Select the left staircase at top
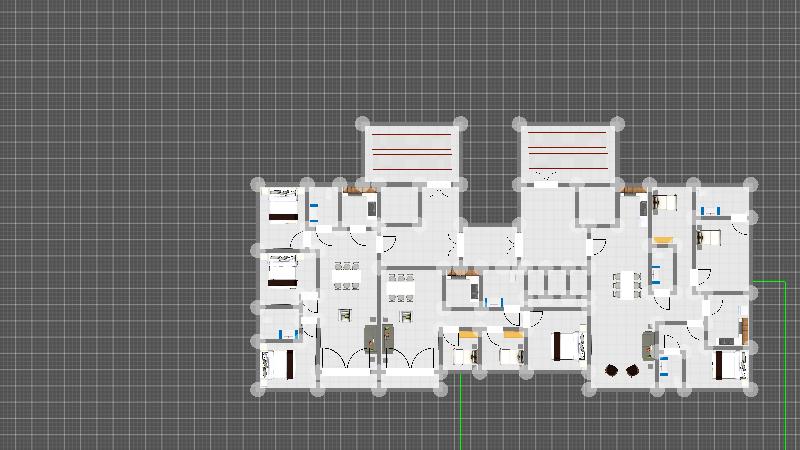This screenshot has height=450, width=800. pos(411,152)
